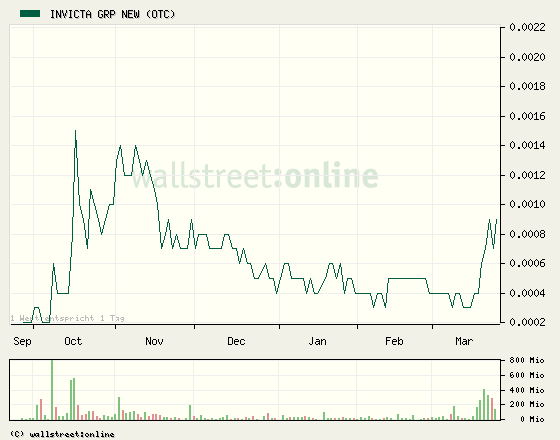
Task: Click the 0.0014 price axis label
Action: click(x=528, y=145)
